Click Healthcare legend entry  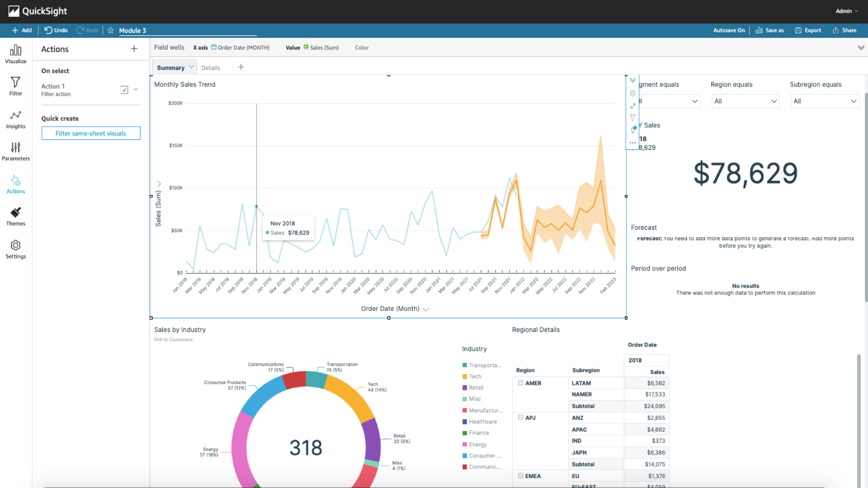[480, 422]
